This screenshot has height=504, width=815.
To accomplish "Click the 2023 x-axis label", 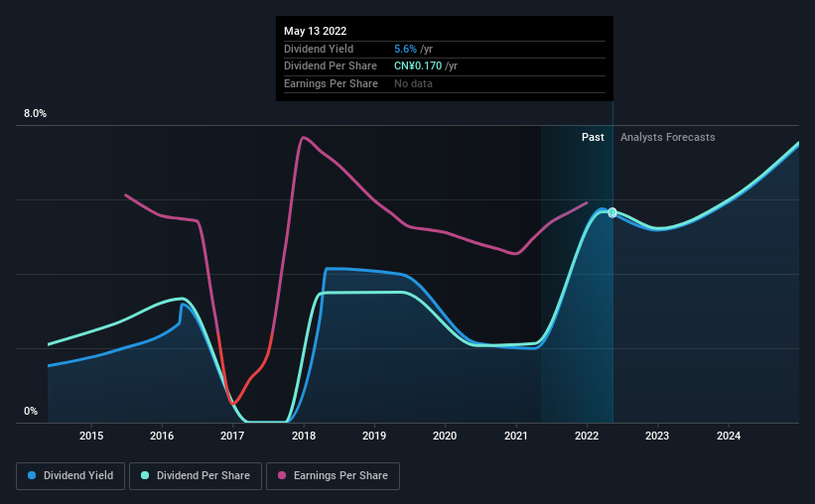I will coord(657,436).
